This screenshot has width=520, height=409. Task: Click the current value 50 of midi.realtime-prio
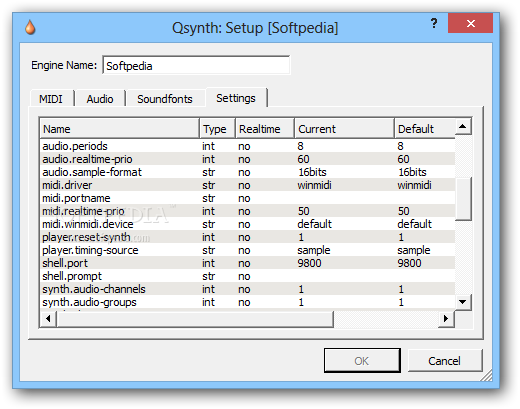click(x=303, y=211)
